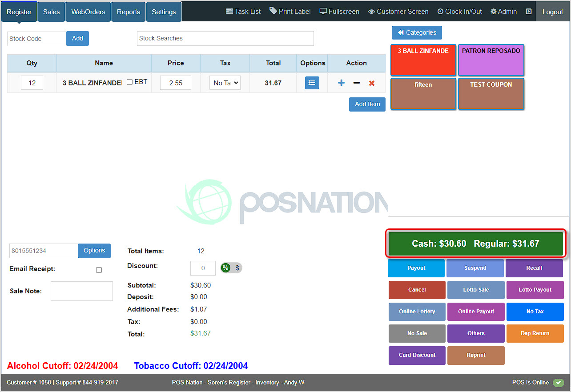Switch to the Reports tab
This screenshot has width=571, height=392.
pos(128,11)
